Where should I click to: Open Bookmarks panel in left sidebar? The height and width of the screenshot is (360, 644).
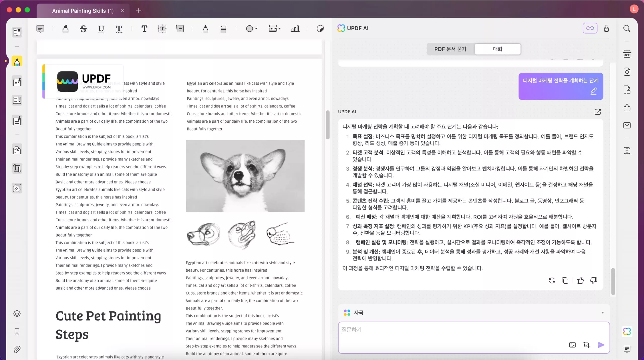(x=17, y=331)
